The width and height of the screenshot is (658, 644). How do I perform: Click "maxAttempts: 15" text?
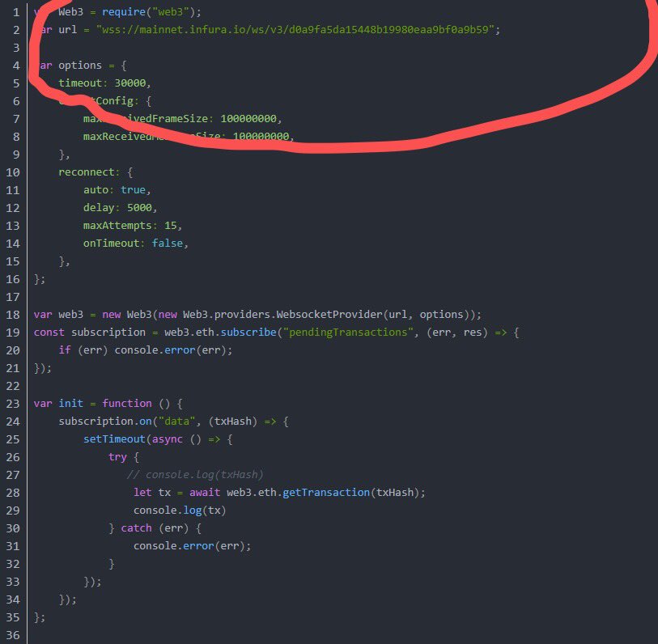click(130, 226)
